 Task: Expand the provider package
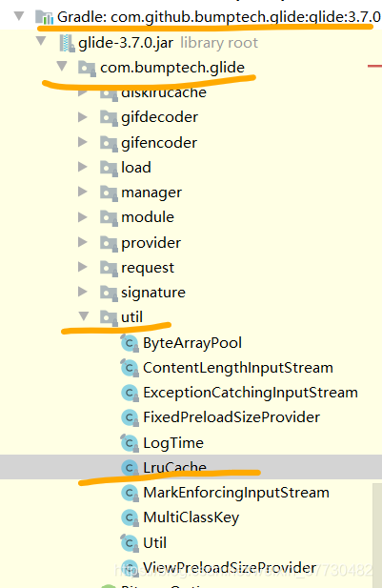(x=83, y=242)
